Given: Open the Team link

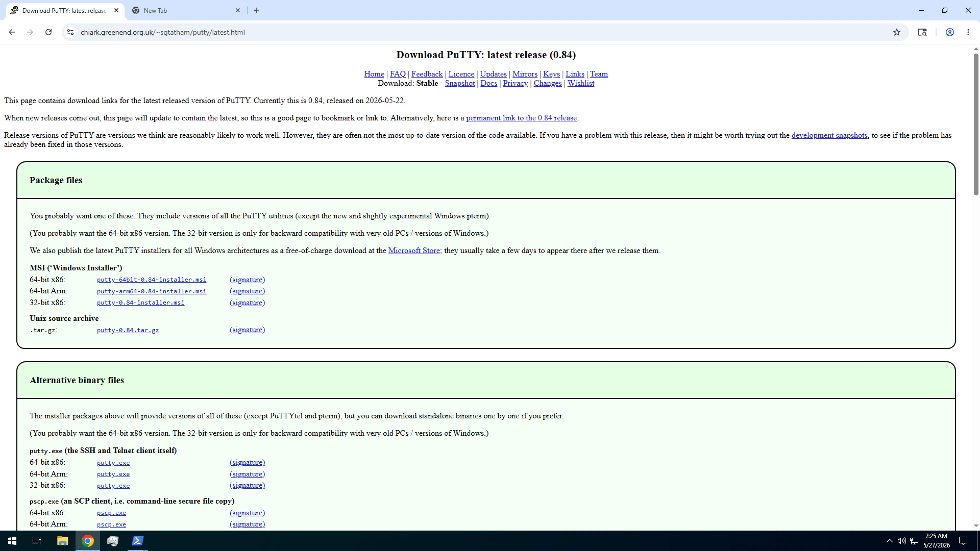Looking at the screenshot, I should tap(599, 74).
